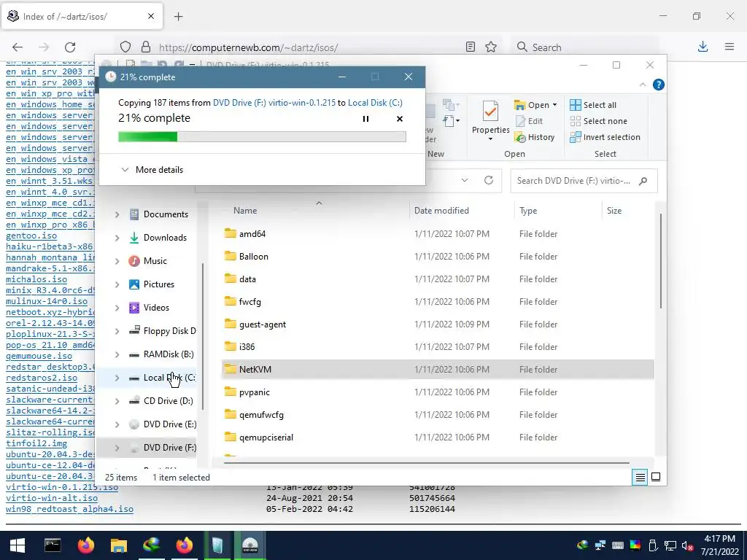Click the Firefox site padlock icon
The width and height of the screenshot is (747, 560).
[x=146, y=47]
